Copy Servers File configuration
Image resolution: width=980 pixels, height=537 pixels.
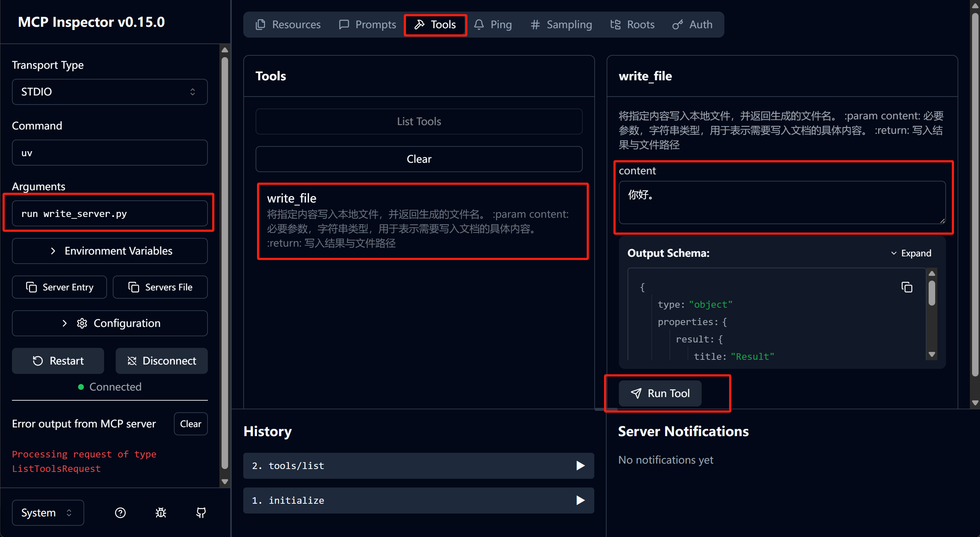[x=160, y=287]
